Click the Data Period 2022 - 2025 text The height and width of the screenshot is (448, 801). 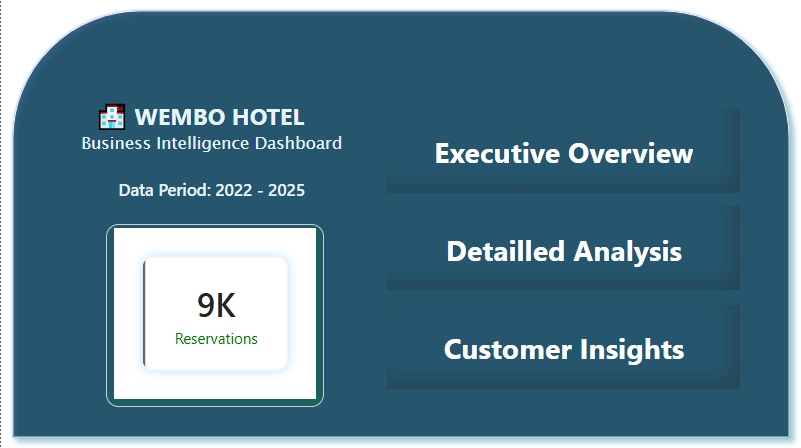tap(211, 190)
